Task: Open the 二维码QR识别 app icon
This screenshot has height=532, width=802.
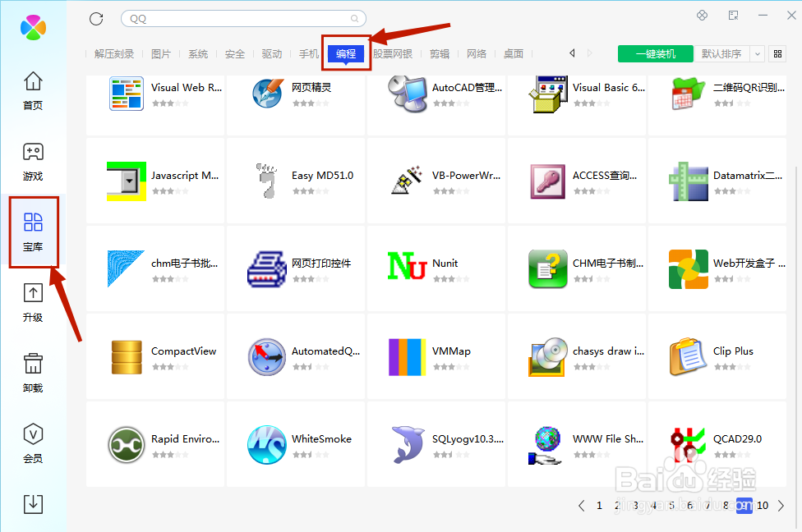Action: (x=689, y=94)
